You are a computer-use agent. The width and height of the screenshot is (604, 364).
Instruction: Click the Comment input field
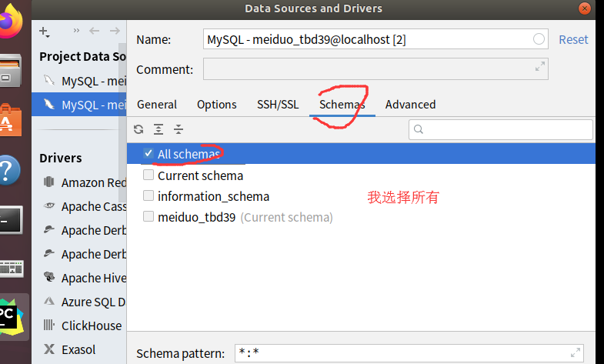pos(375,69)
